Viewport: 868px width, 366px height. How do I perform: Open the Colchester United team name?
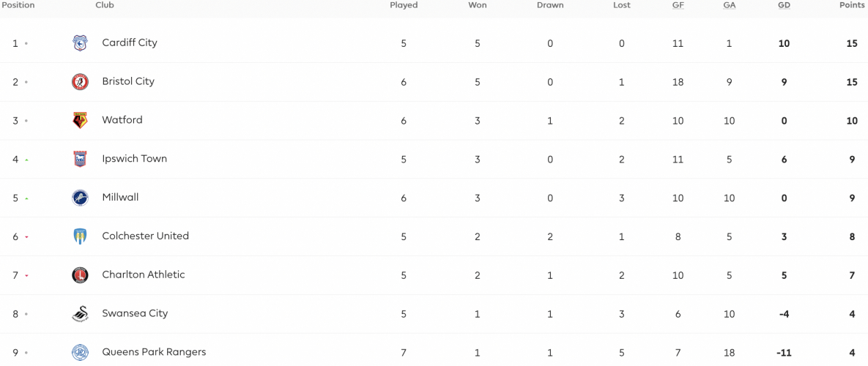click(146, 236)
